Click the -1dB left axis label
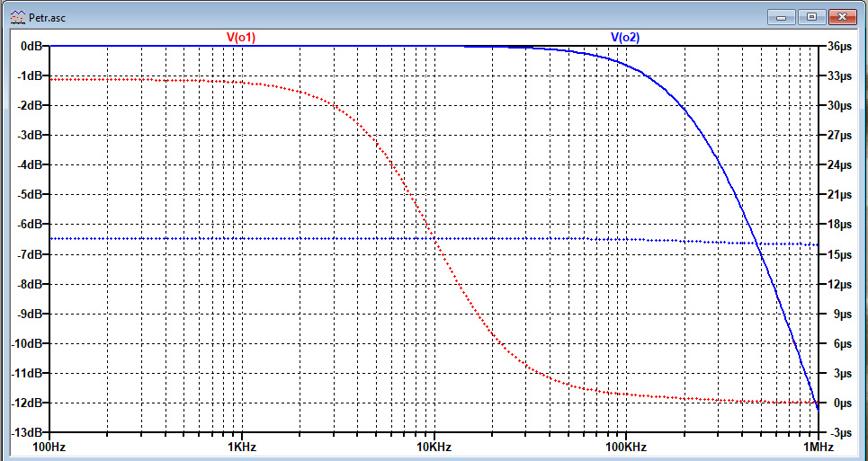The height and width of the screenshot is (461, 868). (x=28, y=75)
